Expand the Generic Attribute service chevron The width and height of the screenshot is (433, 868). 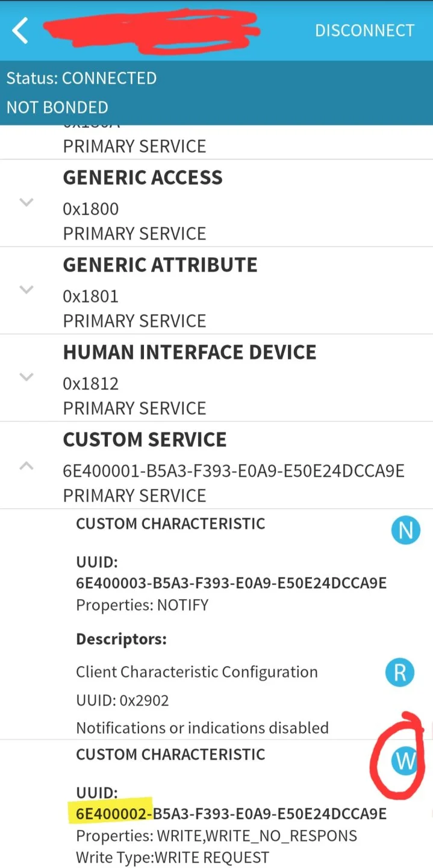coord(26,290)
